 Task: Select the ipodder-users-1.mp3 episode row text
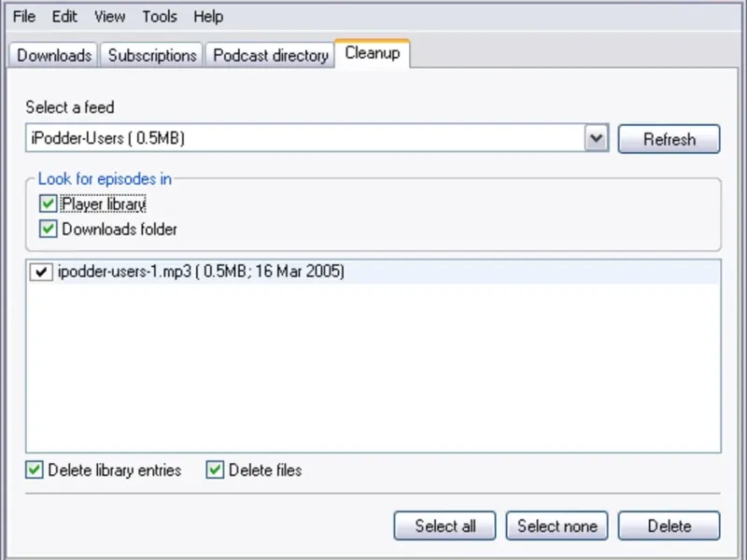click(x=201, y=272)
